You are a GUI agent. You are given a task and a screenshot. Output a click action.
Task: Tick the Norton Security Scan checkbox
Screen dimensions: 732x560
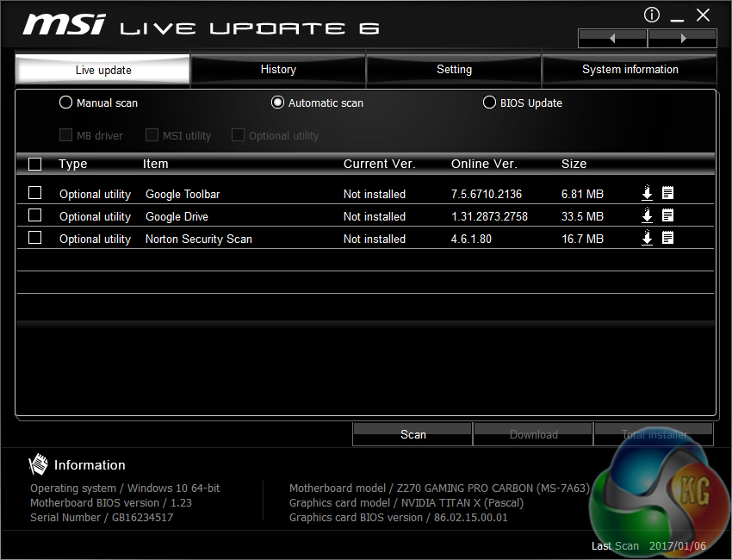(35, 238)
